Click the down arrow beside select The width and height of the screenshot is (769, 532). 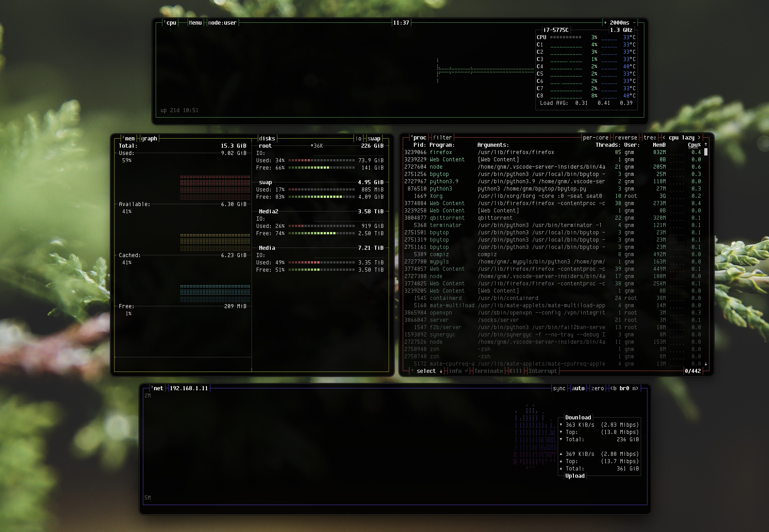click(439, 371)
